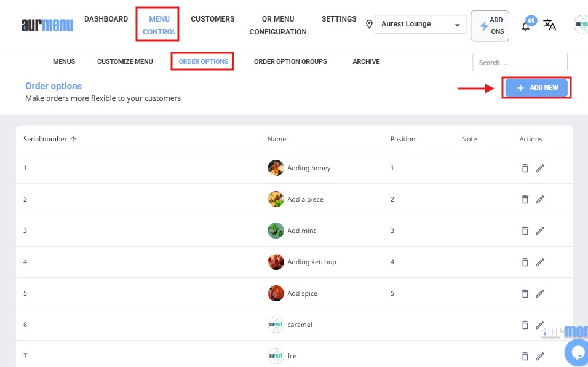Screen dimensions: 588x367
Task: Open the Menu Control tab
Action: click(x=159, y=25)
